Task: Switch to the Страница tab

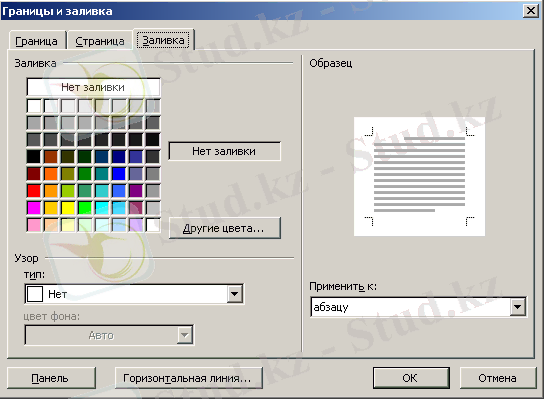Action: 100,41
